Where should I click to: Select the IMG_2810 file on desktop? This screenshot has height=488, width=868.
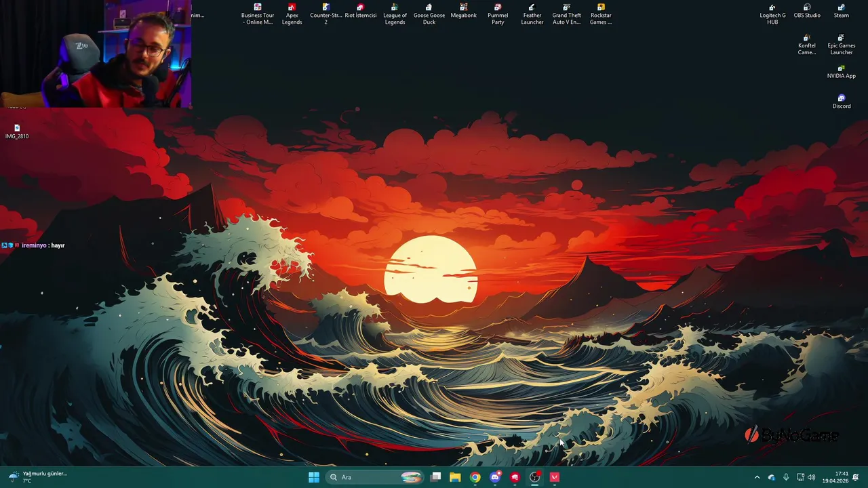click(x=17, y=131)
